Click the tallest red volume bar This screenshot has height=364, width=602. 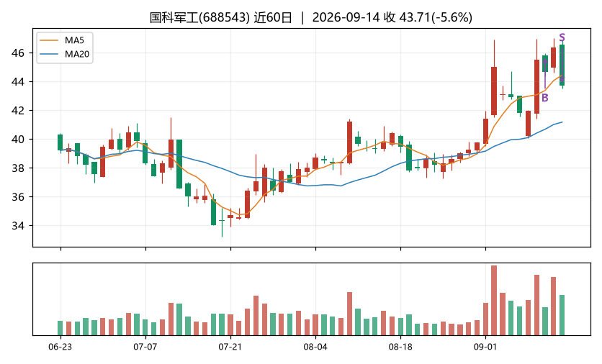tap(494, 300)
